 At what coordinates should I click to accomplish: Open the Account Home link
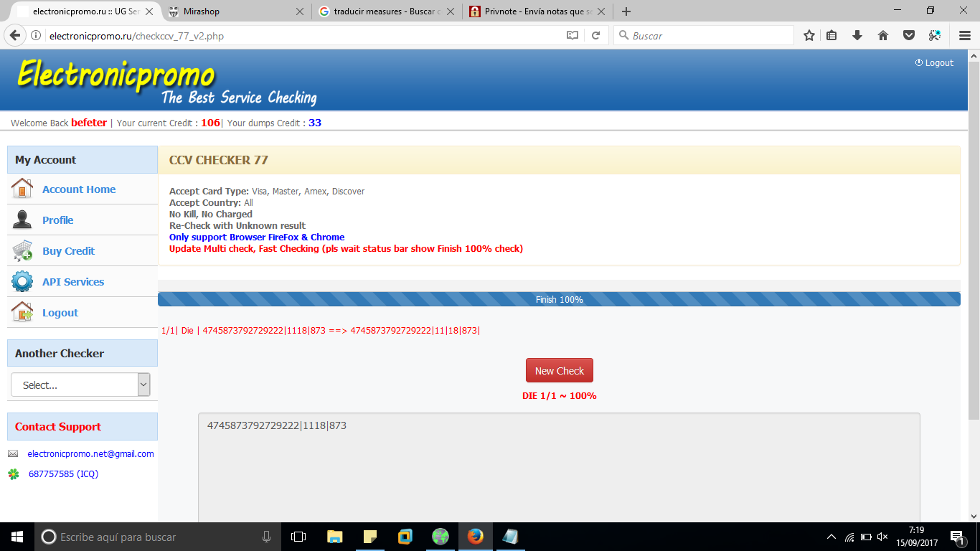pos(79,189)
